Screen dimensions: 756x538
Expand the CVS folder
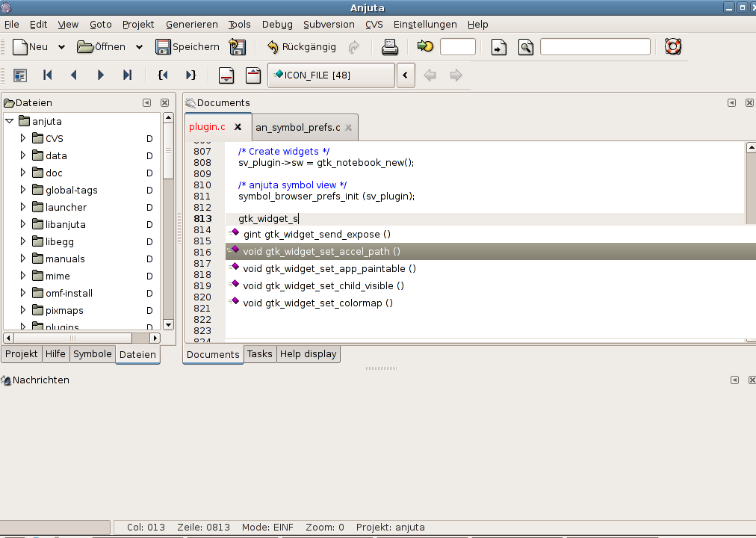tap(22, 138)
